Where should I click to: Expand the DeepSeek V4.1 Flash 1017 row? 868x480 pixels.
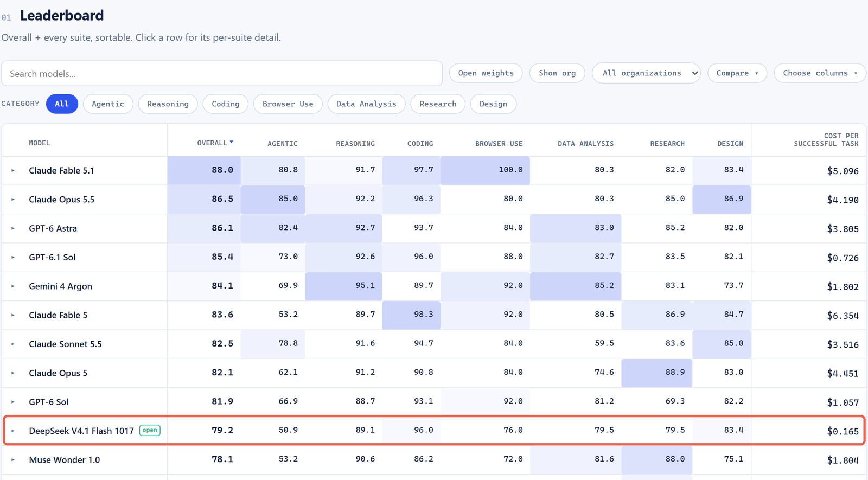pos(13,431)
